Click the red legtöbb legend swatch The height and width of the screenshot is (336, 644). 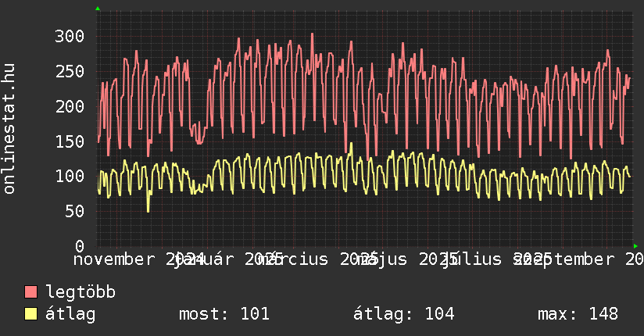pos(31,292)
